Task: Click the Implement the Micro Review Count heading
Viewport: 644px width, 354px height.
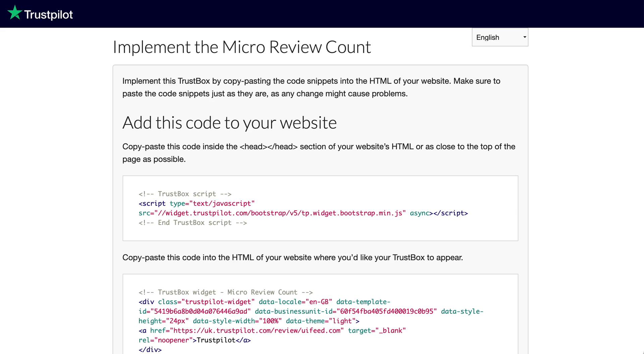Action: click(x=241, y=47)
